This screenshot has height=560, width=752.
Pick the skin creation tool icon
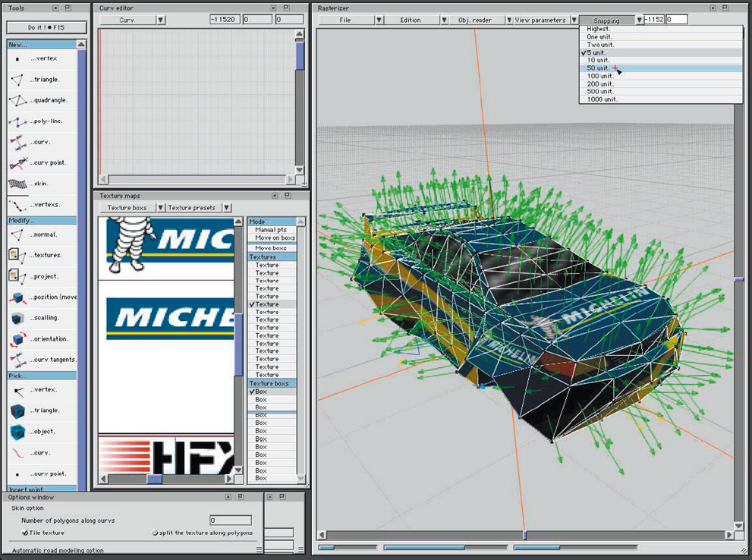(17, 184)
